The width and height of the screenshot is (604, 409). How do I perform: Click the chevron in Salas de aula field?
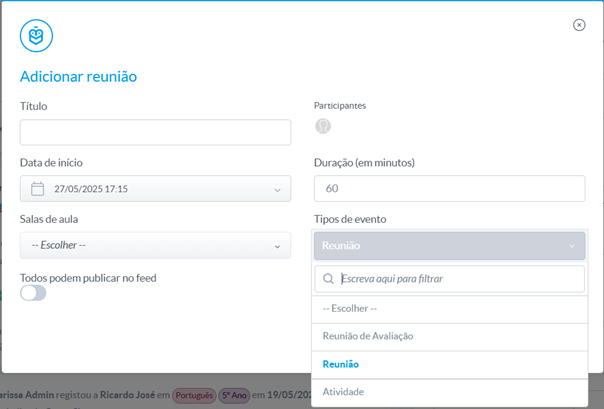click(277, 246)
